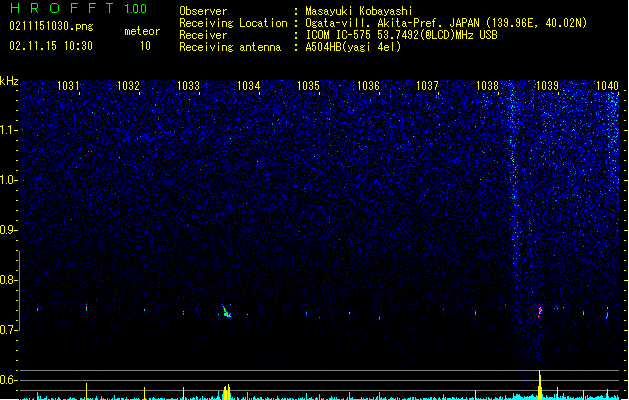Click the 1037 time axis marker
This screenshot has width=629, height=400.
point(427,86)
